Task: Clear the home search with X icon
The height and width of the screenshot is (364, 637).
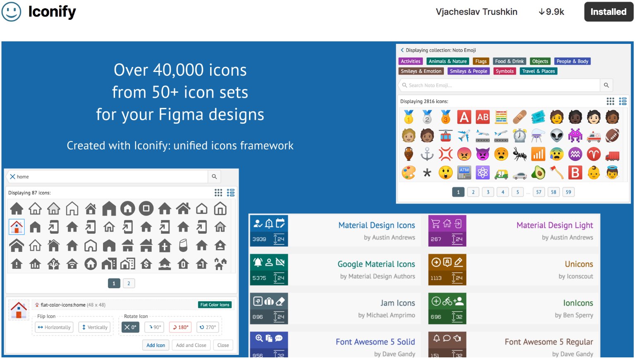Action: pyautogui.click(x=12, y=177)
